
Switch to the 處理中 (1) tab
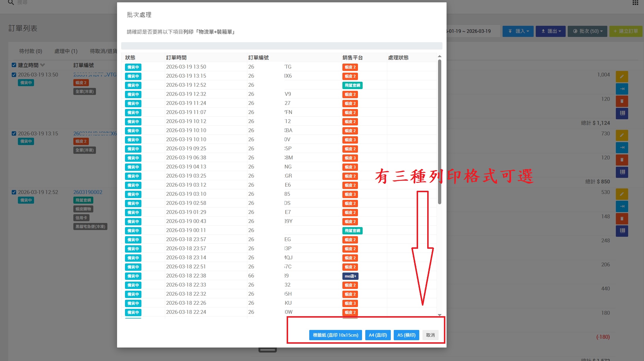(x=66, y=51)
